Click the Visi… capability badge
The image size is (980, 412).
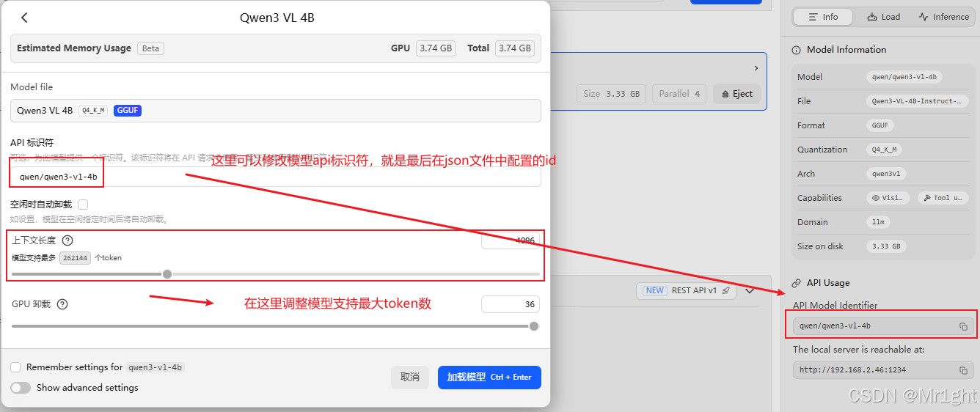point(888,198)
